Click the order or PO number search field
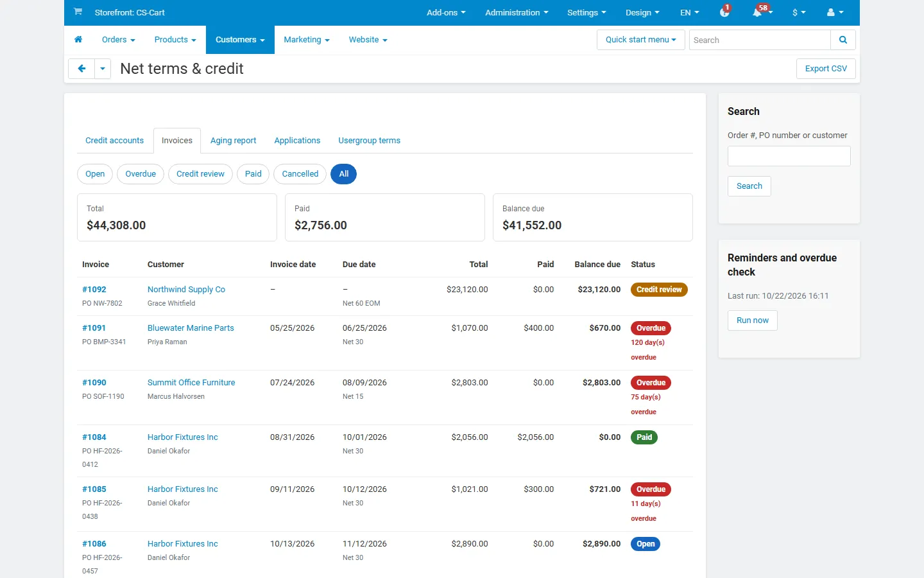 [789, 156]
